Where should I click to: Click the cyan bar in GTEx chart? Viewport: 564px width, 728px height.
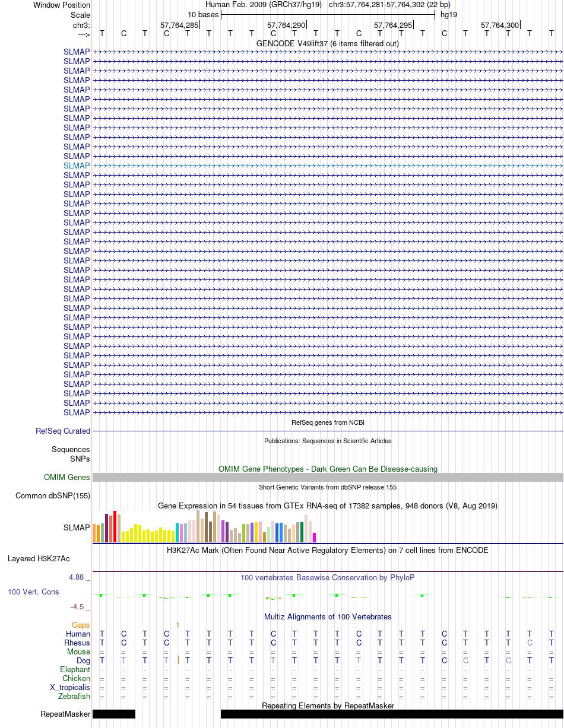point(178,533)
